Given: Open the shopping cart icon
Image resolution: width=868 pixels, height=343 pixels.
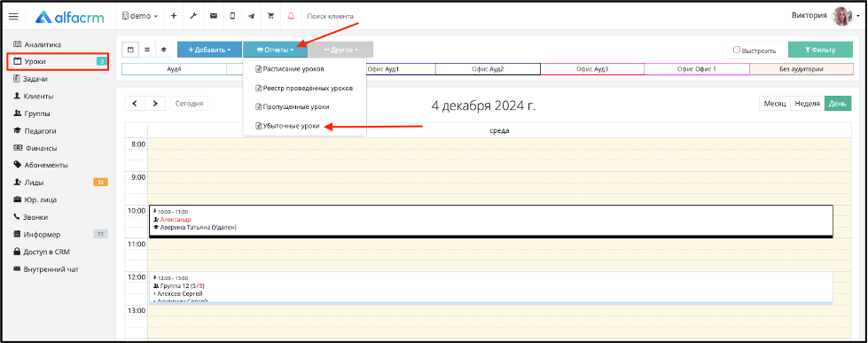Looking at the screenshot, I should tap(270, 16).
